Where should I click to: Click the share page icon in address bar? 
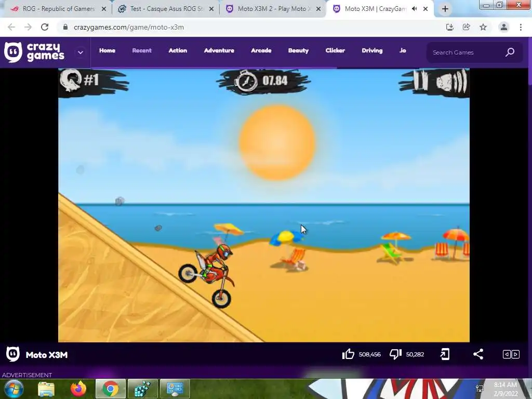pos(466,27)
